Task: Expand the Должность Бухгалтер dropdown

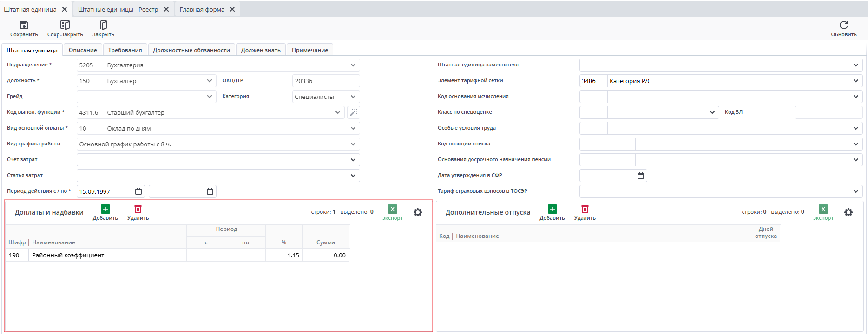Action: click(210, 81)
